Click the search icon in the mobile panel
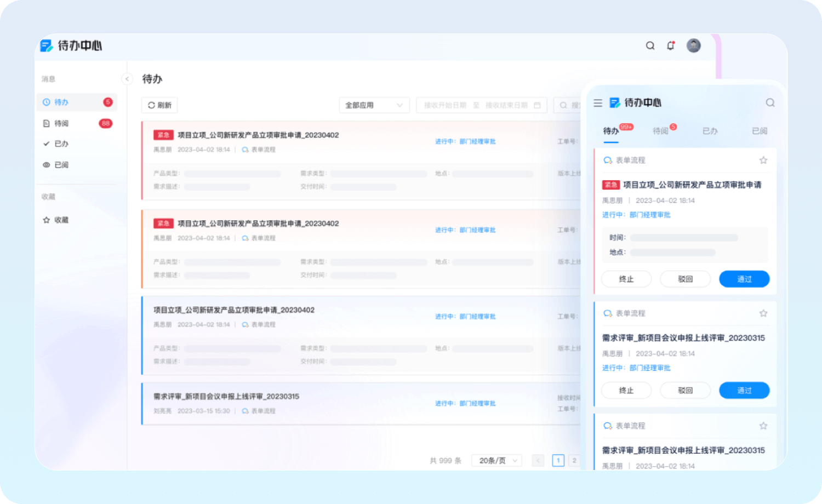This screenshot has width=822, height=504. click(770, 103)
